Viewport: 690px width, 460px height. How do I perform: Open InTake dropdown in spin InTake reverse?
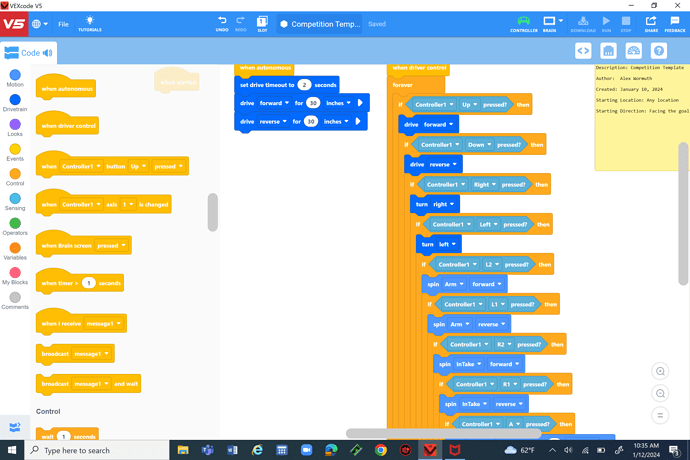(474, 404)
